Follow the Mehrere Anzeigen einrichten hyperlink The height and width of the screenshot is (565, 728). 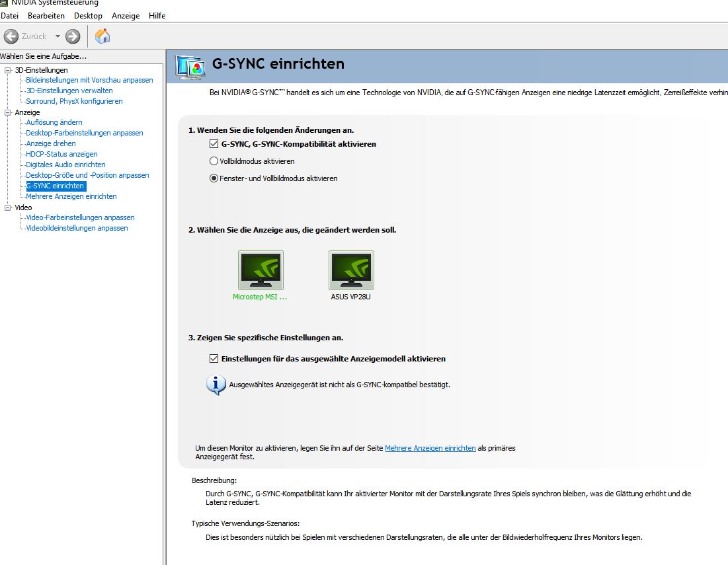tap(430, 448)
